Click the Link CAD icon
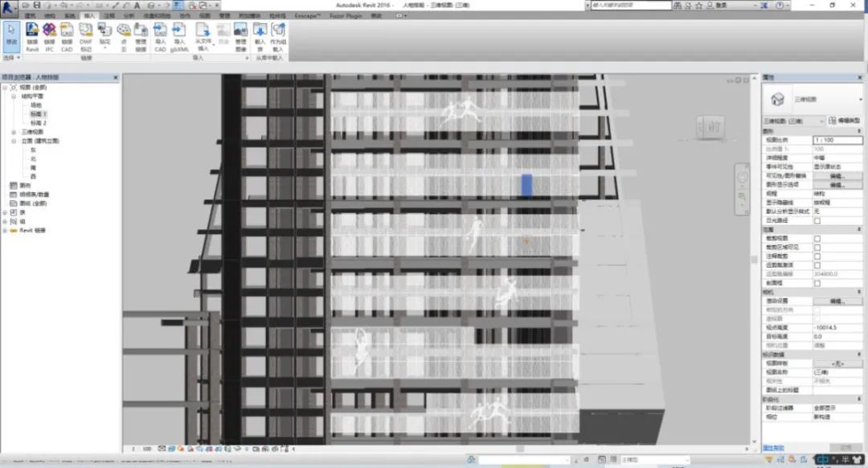The image size is (868, 468). (67, 36)
